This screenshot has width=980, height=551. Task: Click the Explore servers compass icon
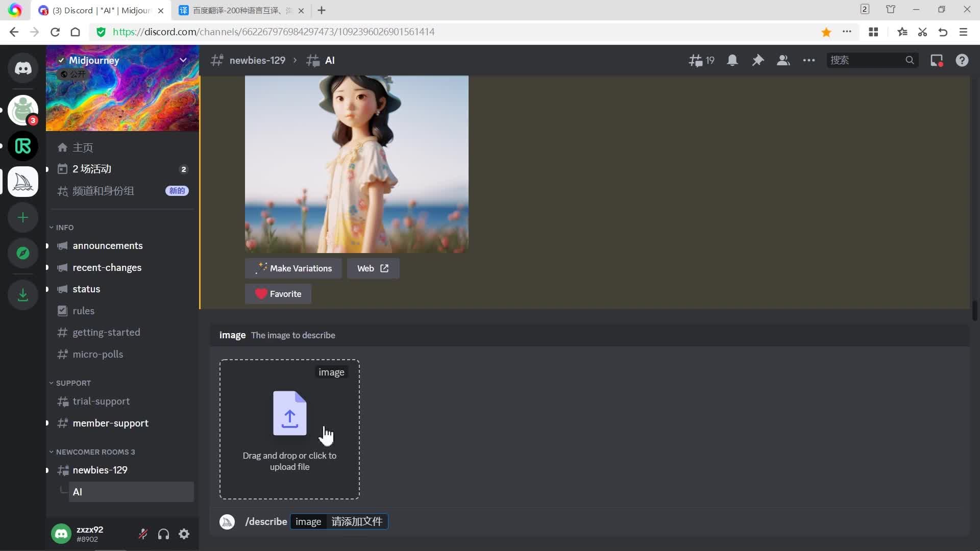(23, 253)
